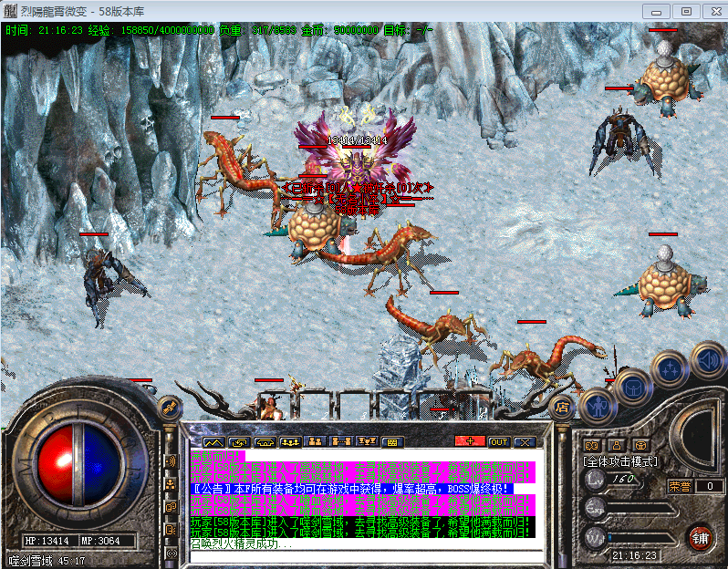Minimize the game window
Image resolution: width=728 pixels, height=569 pixels.
click(x=657, y=12)
